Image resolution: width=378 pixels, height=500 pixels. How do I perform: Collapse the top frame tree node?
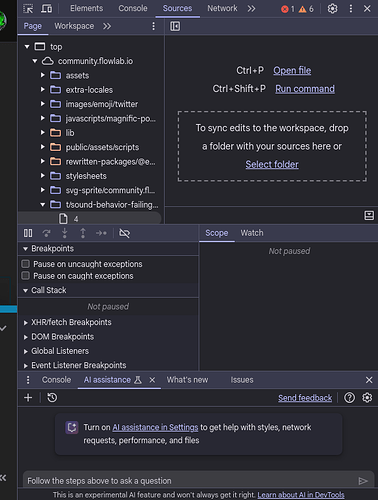[27, 47]
